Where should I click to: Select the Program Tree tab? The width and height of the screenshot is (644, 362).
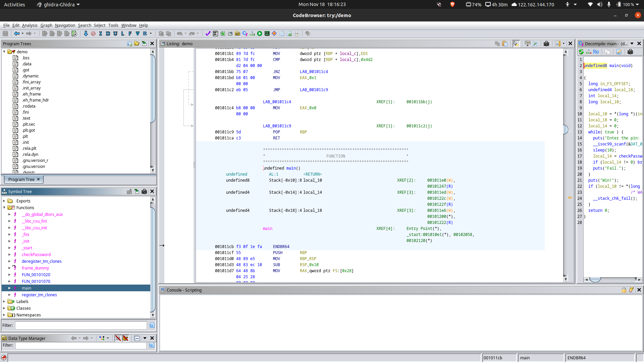click(21, 179)
